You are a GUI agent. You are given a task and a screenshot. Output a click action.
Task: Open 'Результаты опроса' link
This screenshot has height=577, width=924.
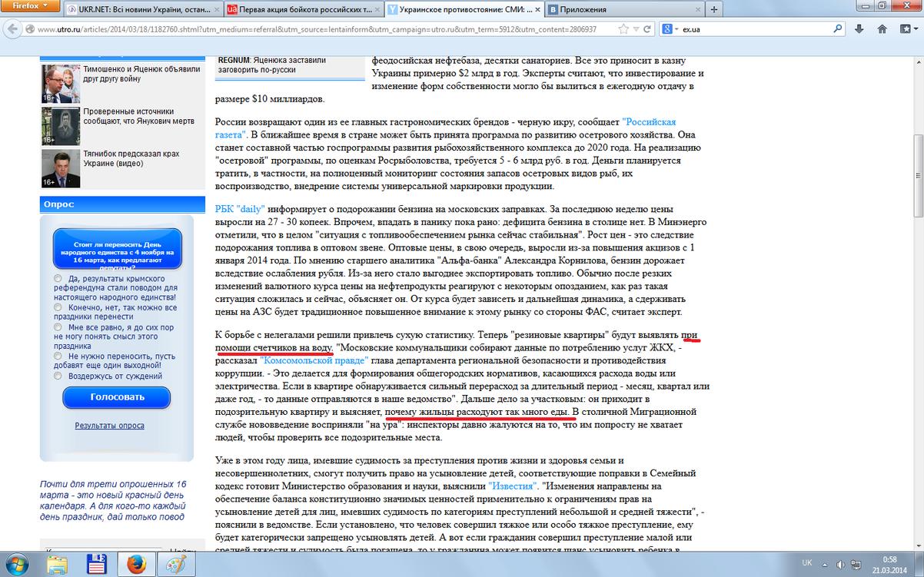pos(109,425)
